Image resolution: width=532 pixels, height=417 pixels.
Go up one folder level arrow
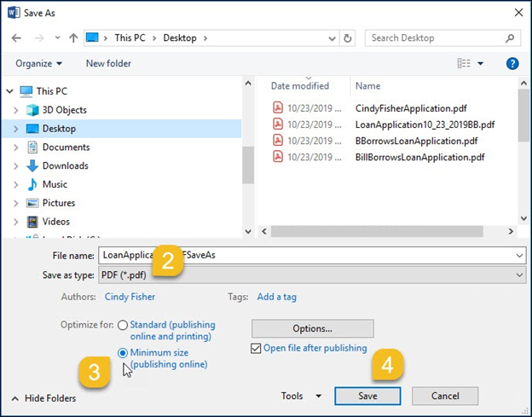(x=73, y=38)
